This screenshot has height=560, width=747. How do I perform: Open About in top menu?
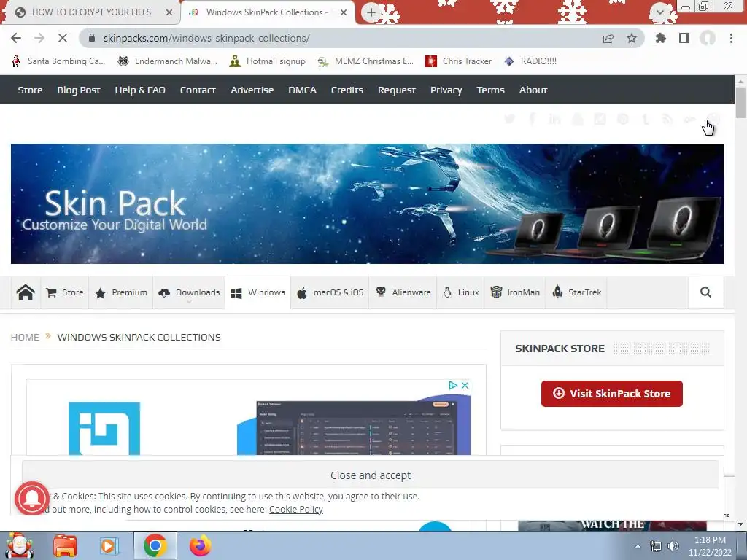tap(533, 90)
